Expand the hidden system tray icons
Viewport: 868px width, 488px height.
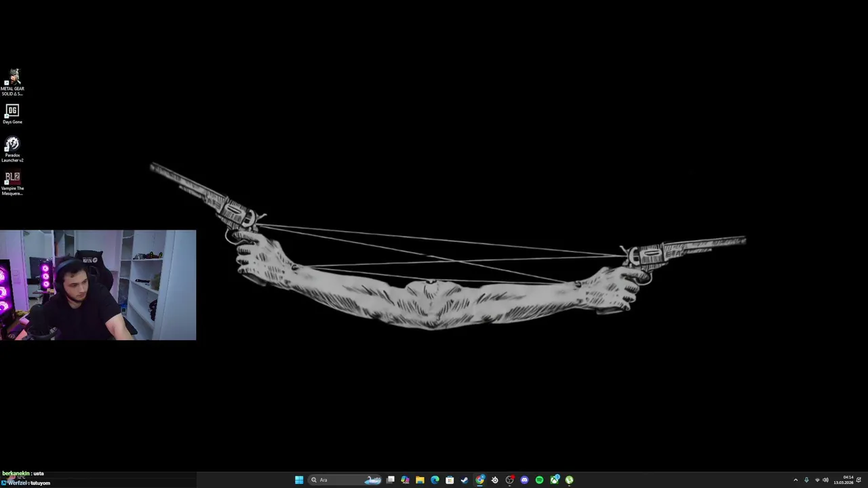click(795, 480)
